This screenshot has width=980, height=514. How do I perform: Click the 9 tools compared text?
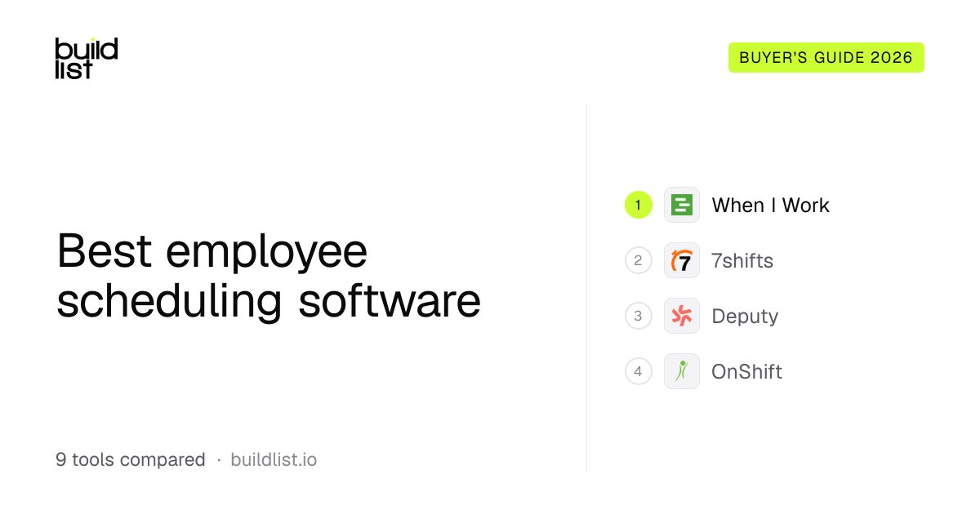point(131,459)
